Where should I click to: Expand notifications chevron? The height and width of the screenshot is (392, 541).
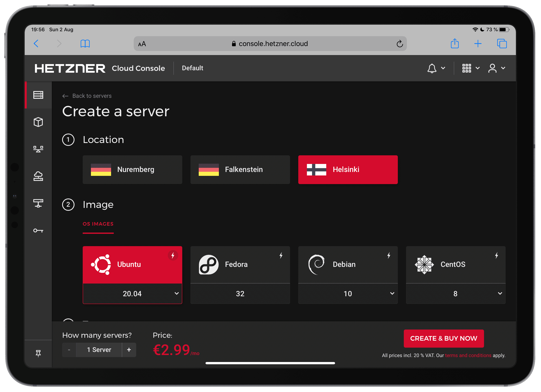pyautogui.click(x=443, y=68)
